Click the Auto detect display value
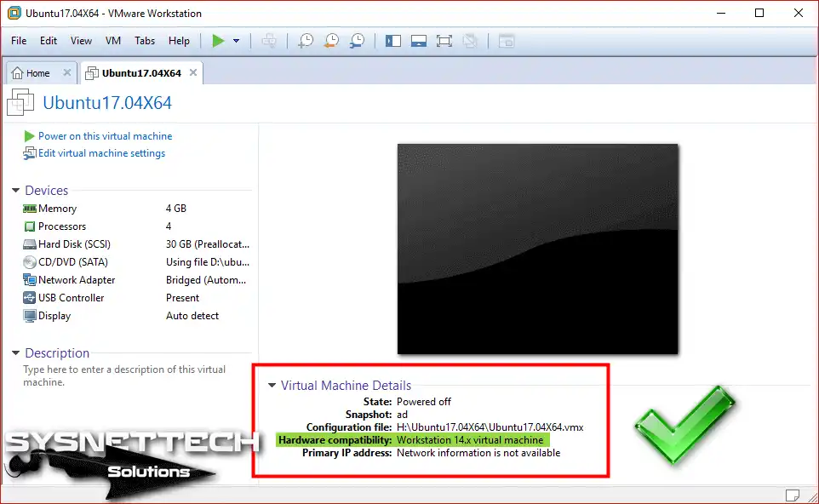This screenshot has width=819, height=504. [192, 316]
